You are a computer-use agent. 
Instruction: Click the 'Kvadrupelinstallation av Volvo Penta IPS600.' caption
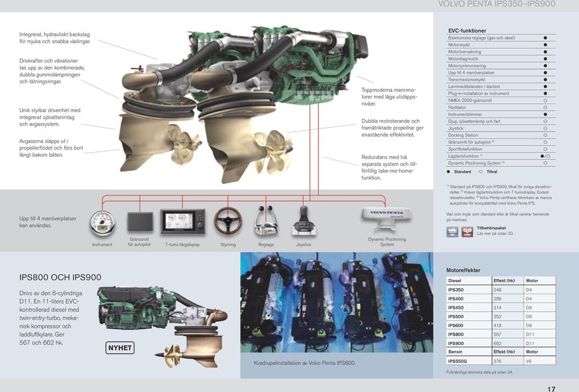pyautogui.click(x=305, y=363)
